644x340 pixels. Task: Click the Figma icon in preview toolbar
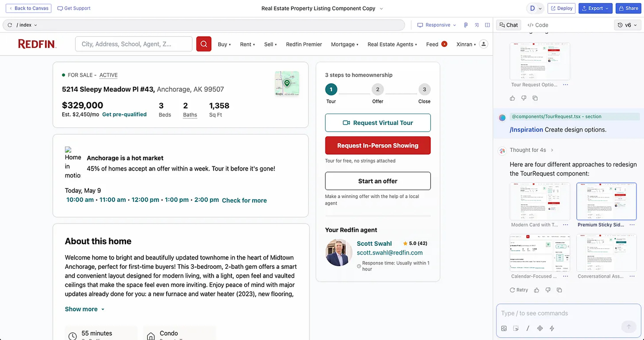466,25
